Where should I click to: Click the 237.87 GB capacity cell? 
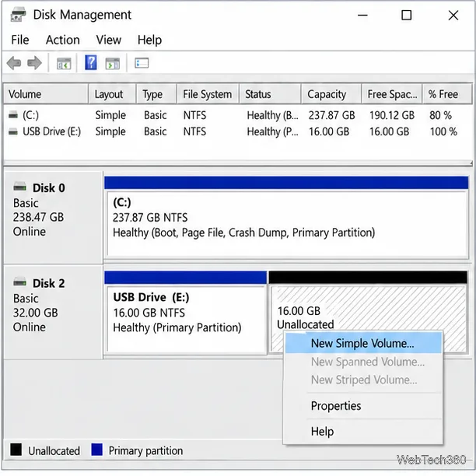(331, 115)
